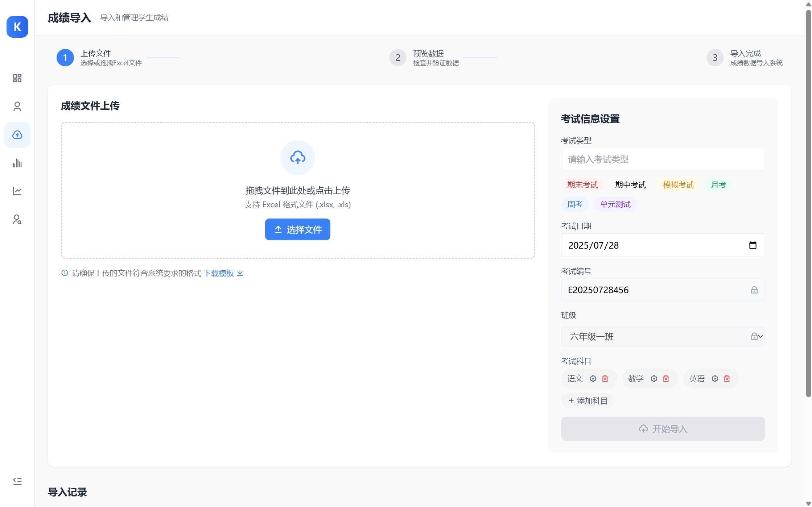Select the 月考 exam type tag

[x=718, y=184]
